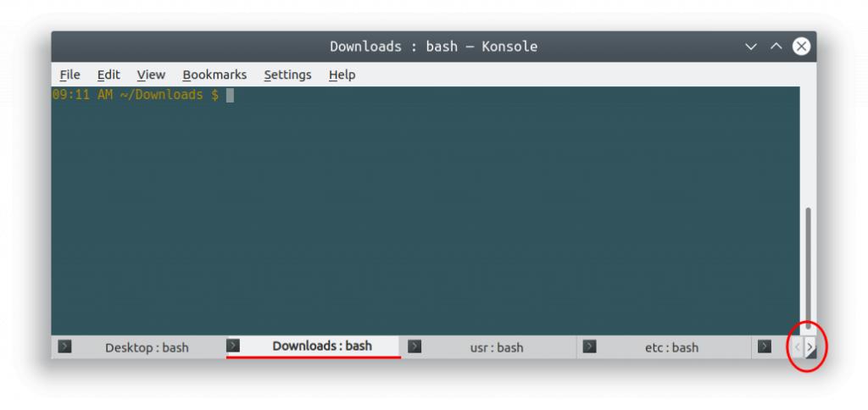
Task: Click the partially hidden fifth tab icon
Action: 765,346
